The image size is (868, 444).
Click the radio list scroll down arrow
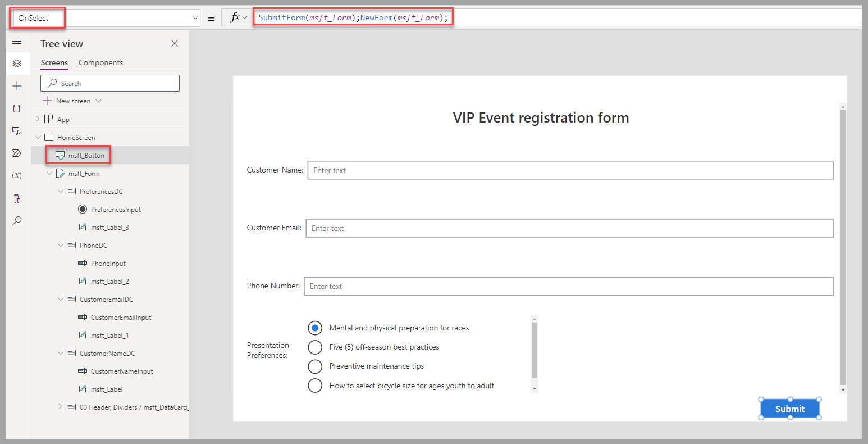[534, 388]
